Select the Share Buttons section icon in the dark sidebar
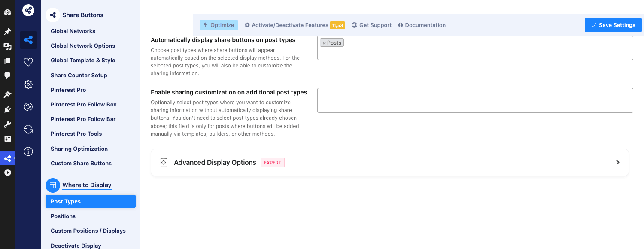 28,40
